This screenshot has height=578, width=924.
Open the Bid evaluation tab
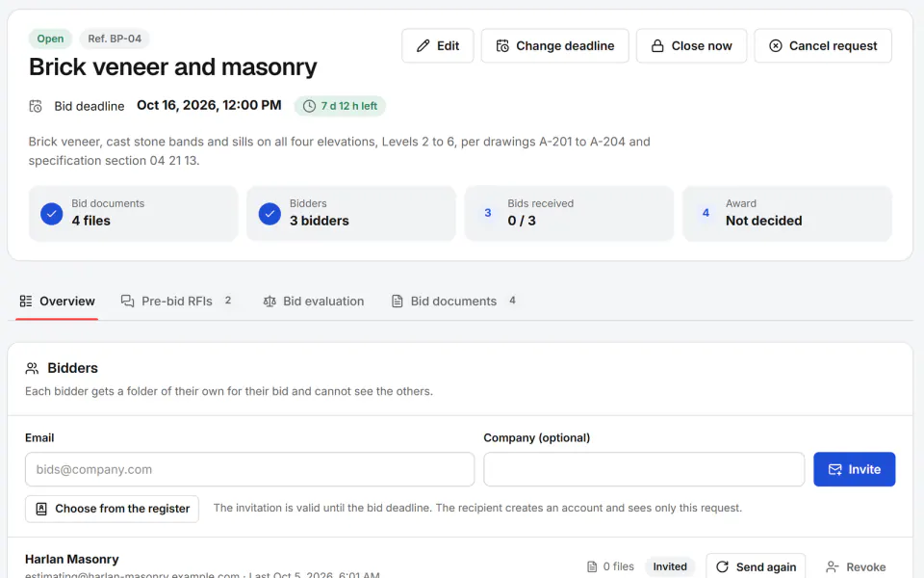pyautogui.click(x=314, y=302)
